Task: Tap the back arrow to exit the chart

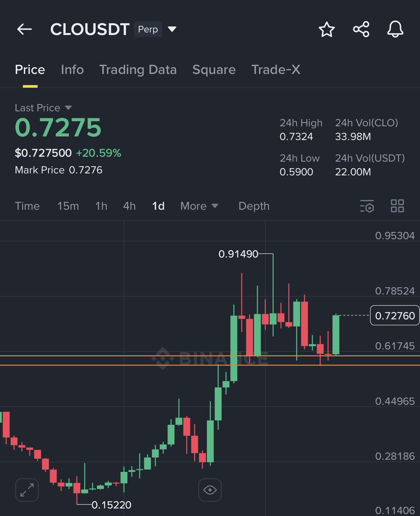Action: click(24, 29)
